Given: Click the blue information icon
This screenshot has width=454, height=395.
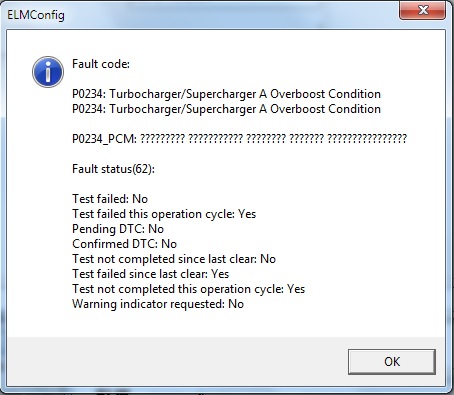Looking at the screenshot, I should coord(48,72).
